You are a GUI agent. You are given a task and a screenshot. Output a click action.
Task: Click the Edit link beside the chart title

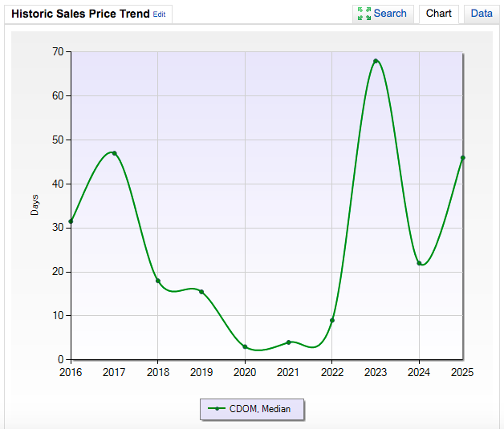159,14
